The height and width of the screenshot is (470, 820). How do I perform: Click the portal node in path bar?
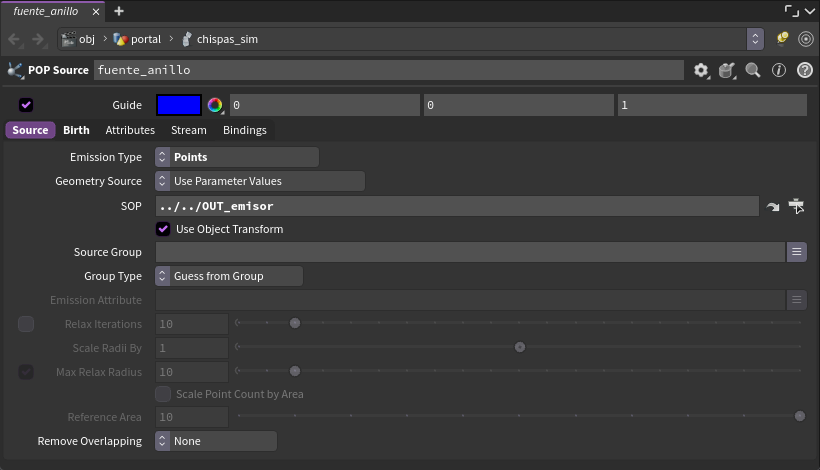coord(137,39)
